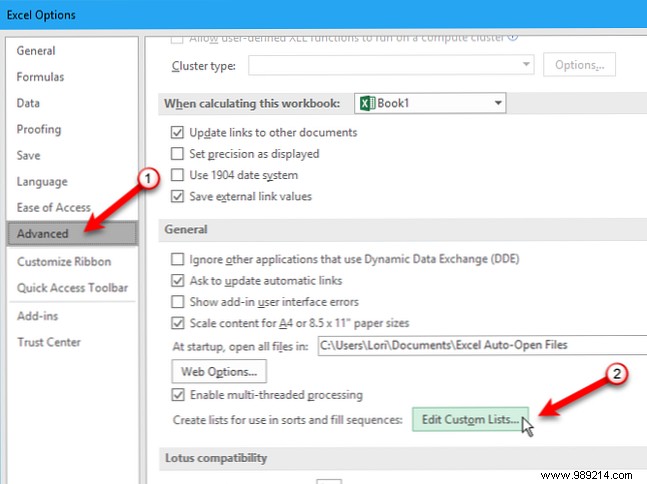
Task: Select the Advanced category
Action: tap(72, 234)
